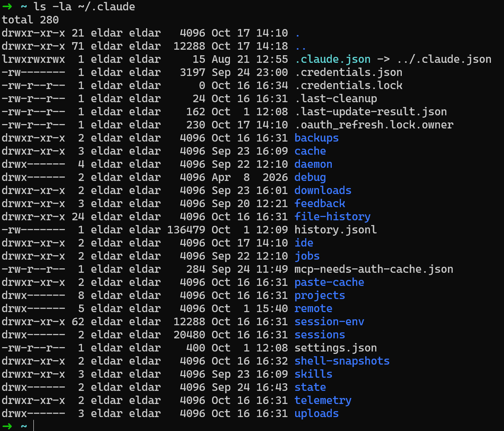Click the link count 62 for session-env

78,322
